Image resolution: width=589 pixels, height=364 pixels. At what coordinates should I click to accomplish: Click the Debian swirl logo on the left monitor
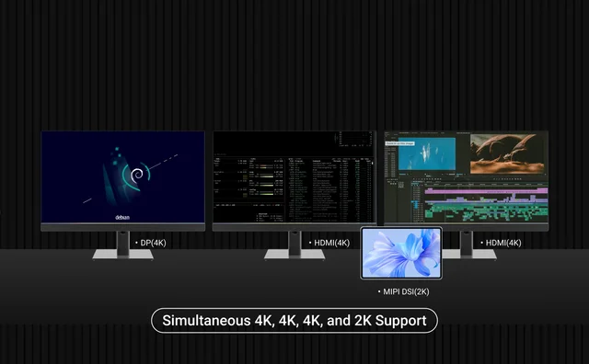coord(137,175)
